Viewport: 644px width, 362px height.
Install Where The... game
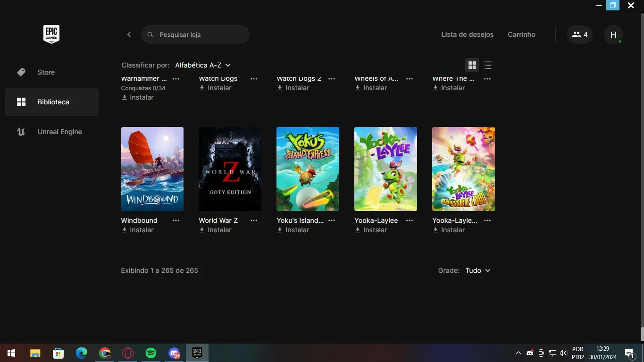[x=449, y=88]
